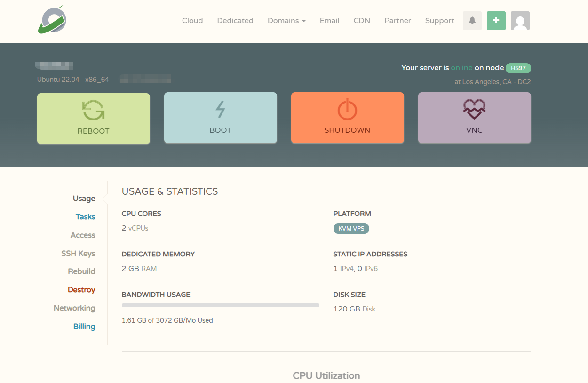Open the Networking section
This screenshot has width=588, height=383.
74,308
